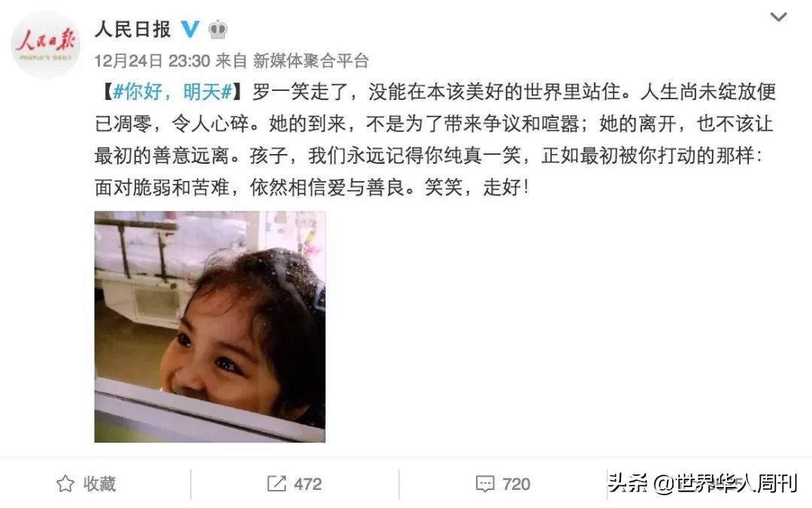Click the 头条 watermark text
The width and height of the screenshot is (812, 508).
coord(628,482)
